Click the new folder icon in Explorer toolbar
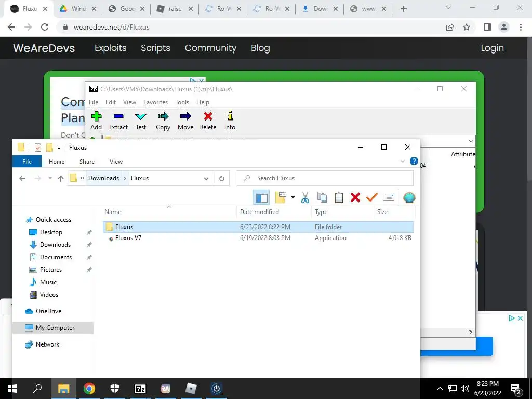The height and width of the screenshot is (399, 532). (x=281, y=197)
